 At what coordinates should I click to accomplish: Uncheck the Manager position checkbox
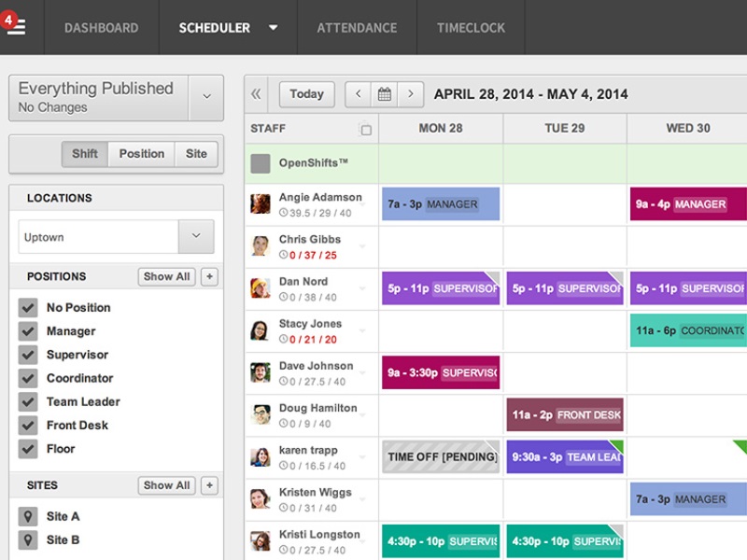click(x=28, y=331)
